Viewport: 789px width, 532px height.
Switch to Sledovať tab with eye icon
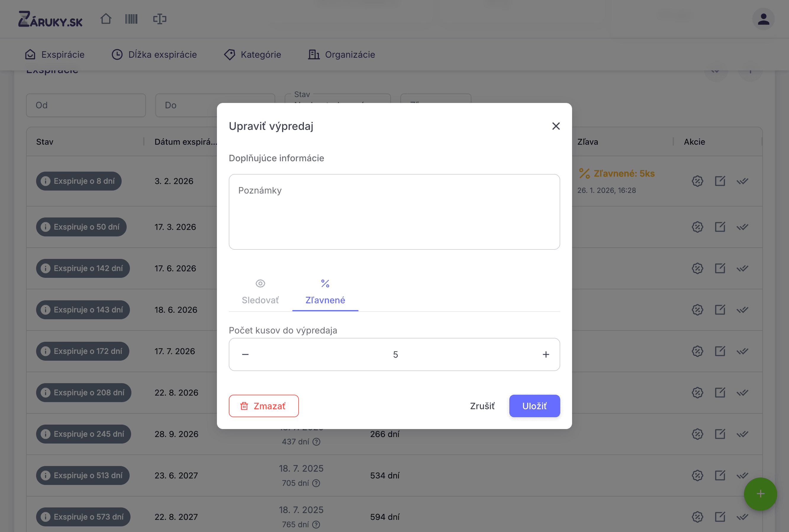260,292
